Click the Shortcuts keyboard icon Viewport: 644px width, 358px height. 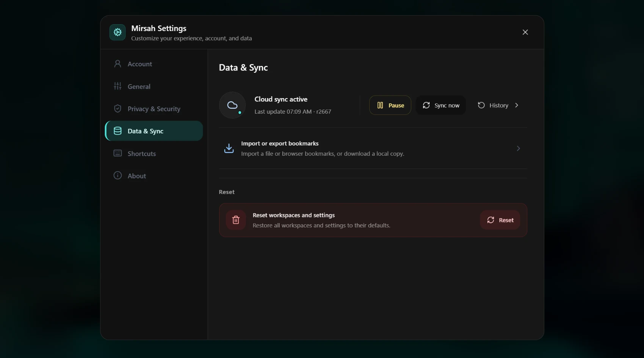point(118,153)
